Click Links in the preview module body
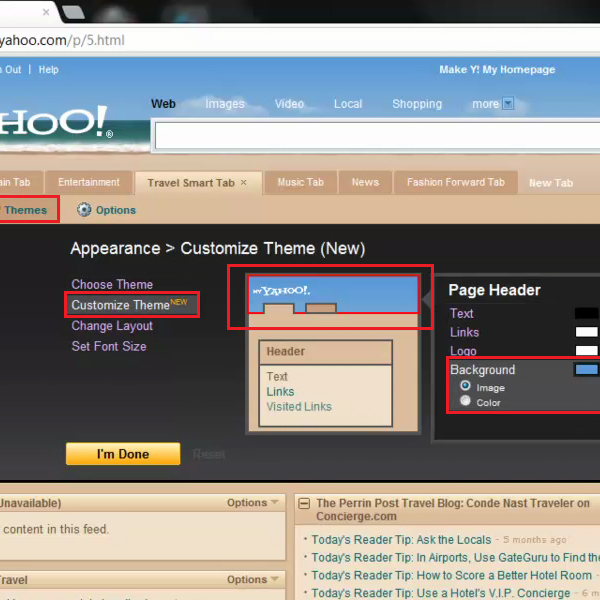 pos(280,391)
